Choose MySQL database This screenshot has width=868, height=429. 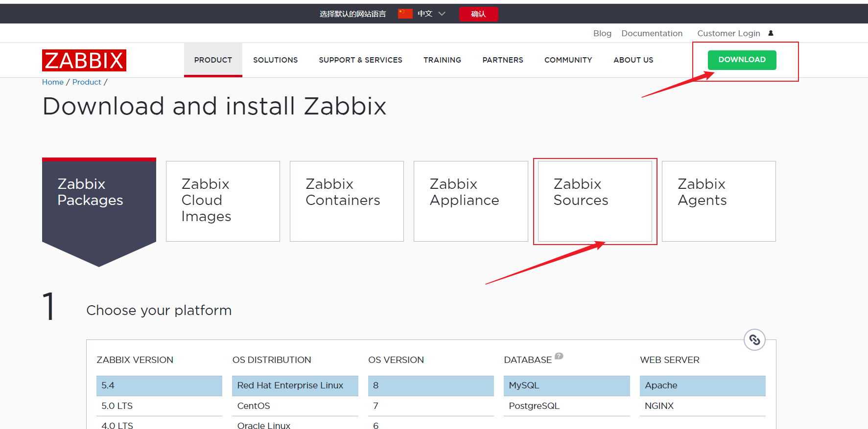tap(567, 385)
